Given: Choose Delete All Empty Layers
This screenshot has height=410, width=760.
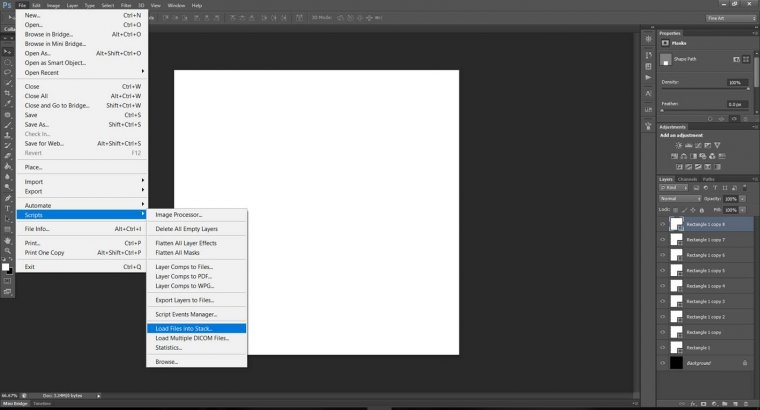Looking at the screenshot, I should [196, 229].
